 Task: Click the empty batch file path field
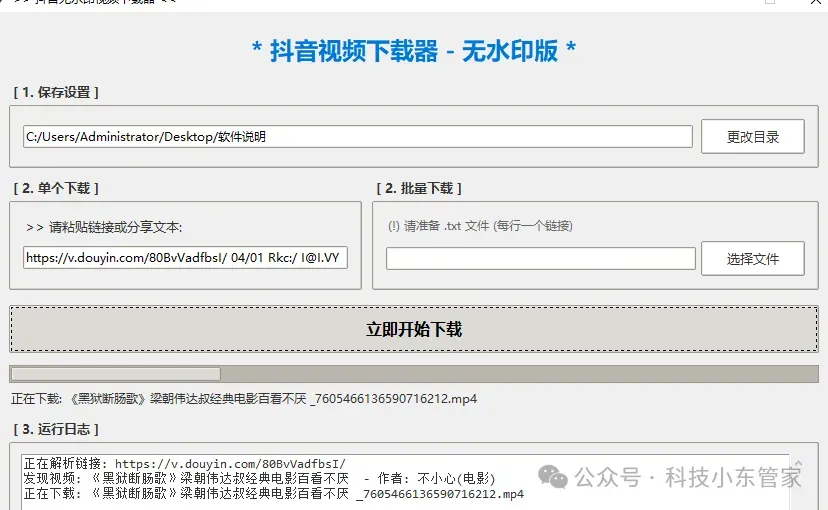pyautogui.click(x=540, y=259)
